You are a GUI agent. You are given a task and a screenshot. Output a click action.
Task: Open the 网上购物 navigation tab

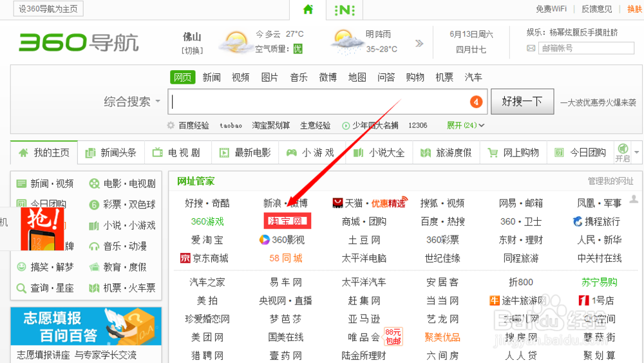(513, 153)
